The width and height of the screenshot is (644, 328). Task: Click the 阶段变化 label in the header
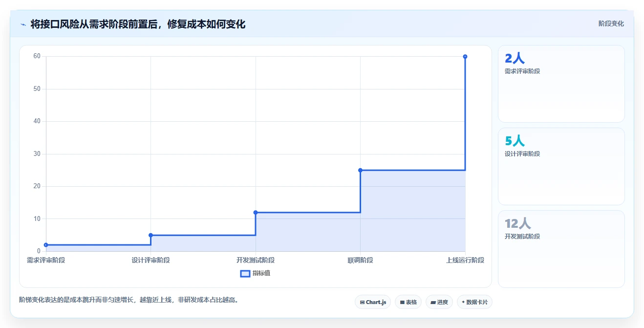(x=611, y=23)
